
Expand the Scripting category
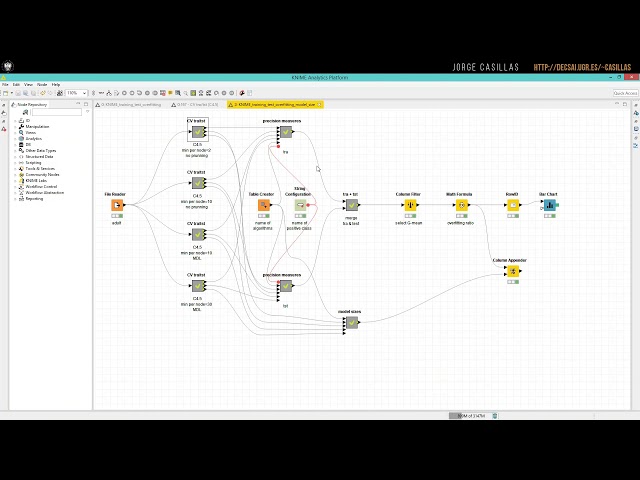(x=16, y=162)
